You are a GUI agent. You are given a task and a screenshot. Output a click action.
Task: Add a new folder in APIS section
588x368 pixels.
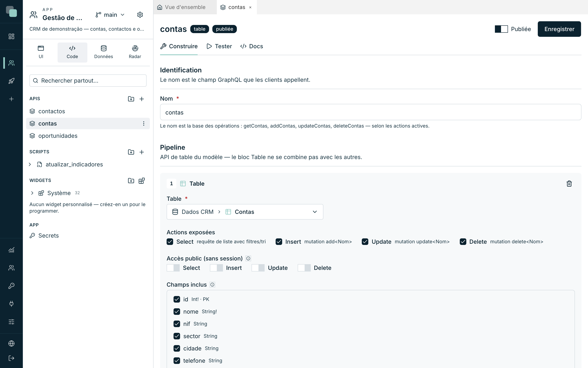pyautogui.click(x=131, y=99)
